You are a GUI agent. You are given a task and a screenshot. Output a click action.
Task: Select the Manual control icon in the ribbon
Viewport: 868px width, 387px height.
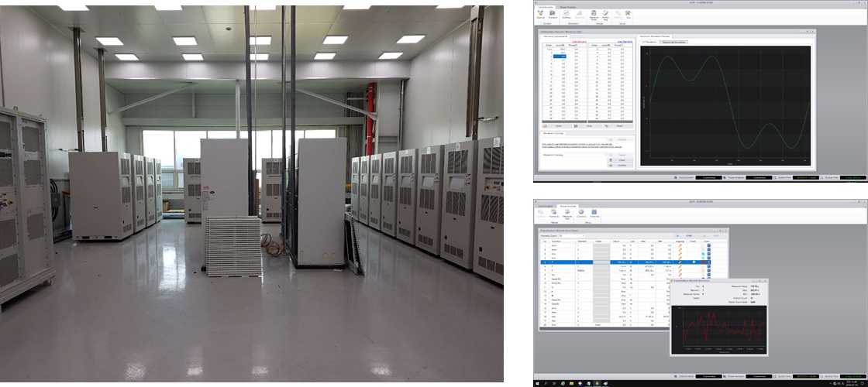[541, 14]
